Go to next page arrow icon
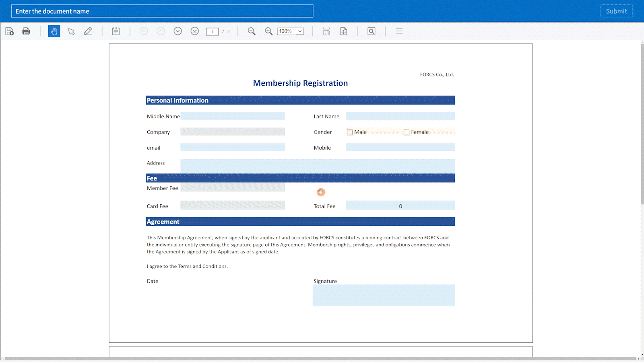 [178, 31]
